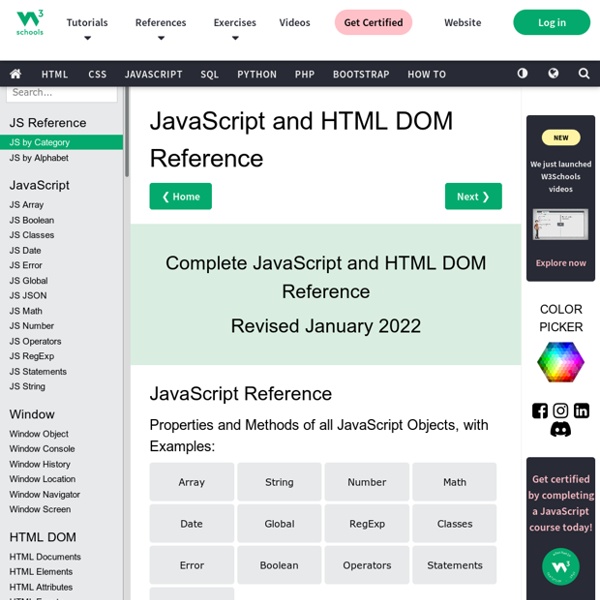Screen dimensions: 600x600
Task: Open the Boolean reference tile
Action: click(279, 565)
